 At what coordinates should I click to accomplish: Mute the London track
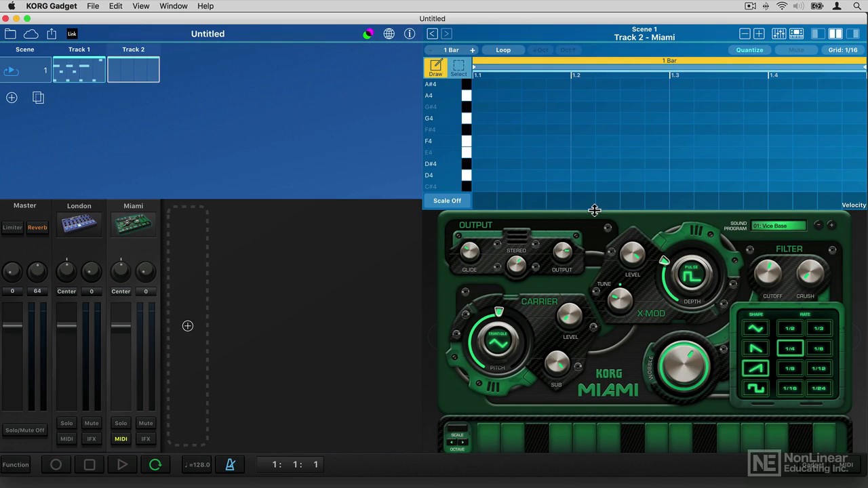[x=92, y=423]
